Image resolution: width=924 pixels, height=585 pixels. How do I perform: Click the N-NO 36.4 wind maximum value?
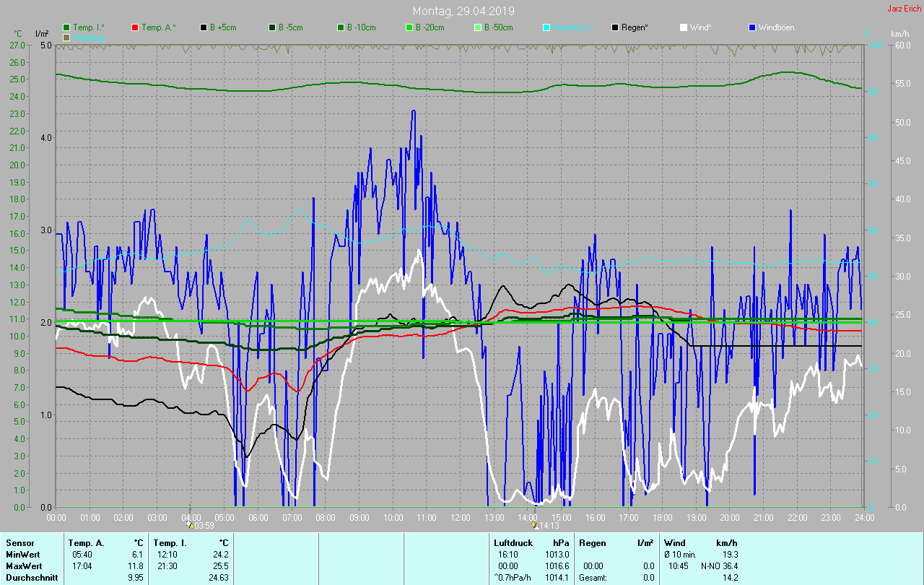719,565
